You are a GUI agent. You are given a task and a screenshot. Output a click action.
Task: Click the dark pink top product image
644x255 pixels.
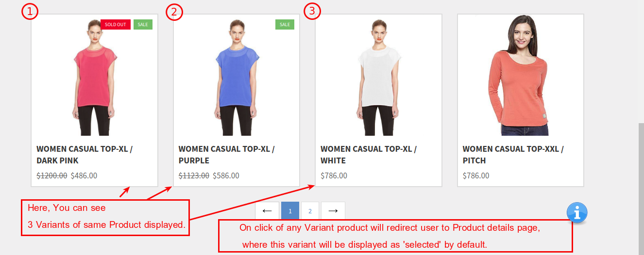[x=94, y=77]
